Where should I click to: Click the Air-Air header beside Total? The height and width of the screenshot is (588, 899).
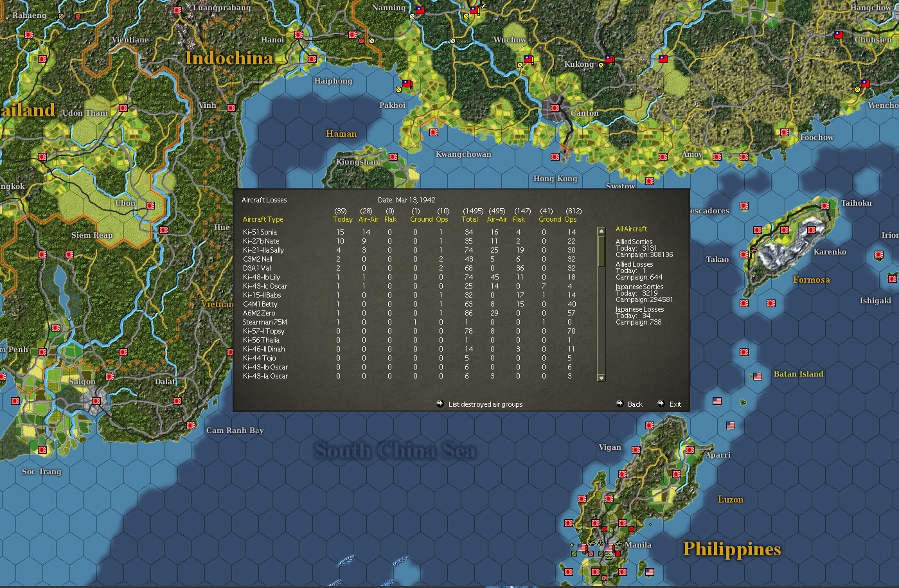click(497, 219)
